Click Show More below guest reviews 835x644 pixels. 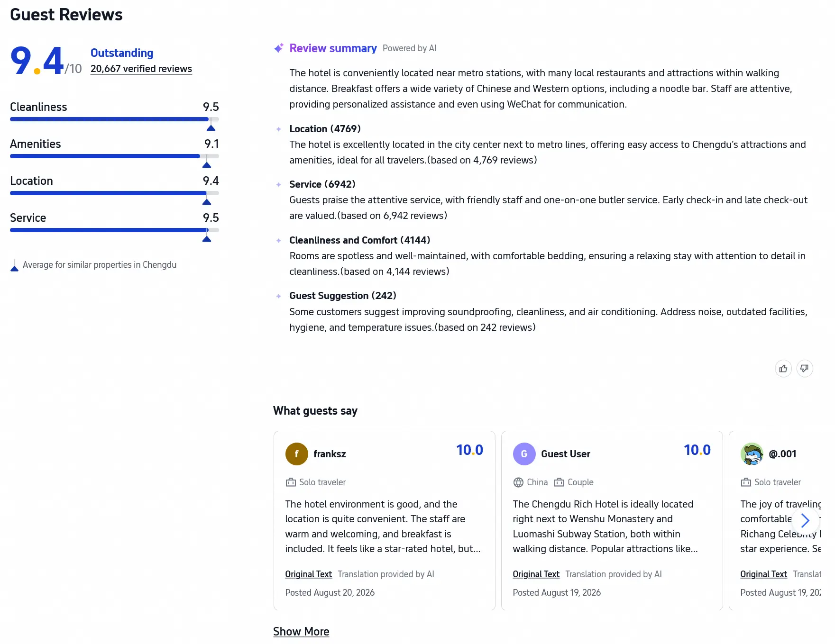301,632
